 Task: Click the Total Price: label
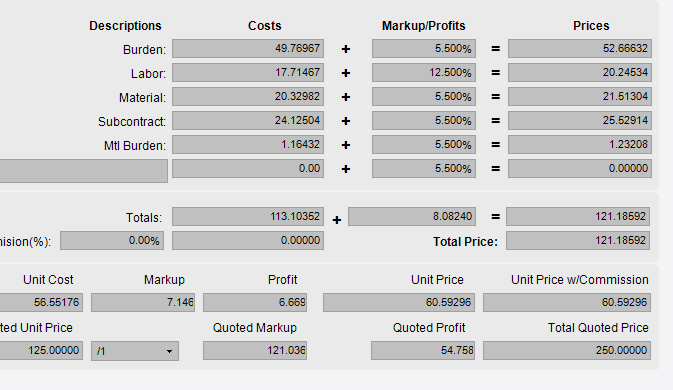coord(465,242)
